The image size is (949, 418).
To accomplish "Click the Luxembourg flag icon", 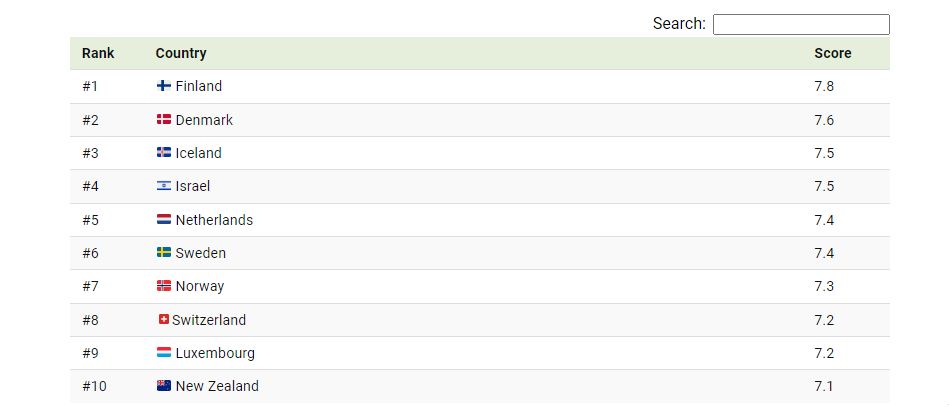I will tap(163, 353).
